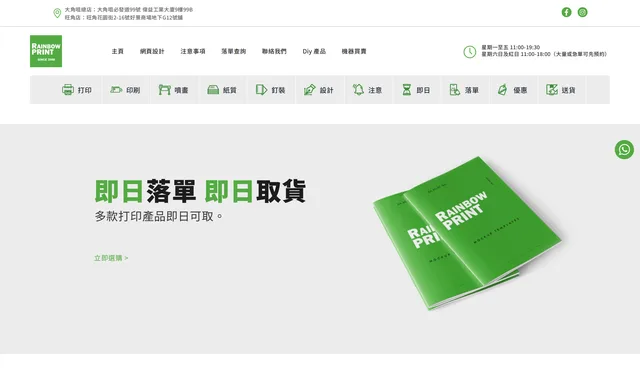Open the 印刷 printing press category
The width and height of the screenshot is (640, 384).
click(125, 90)
